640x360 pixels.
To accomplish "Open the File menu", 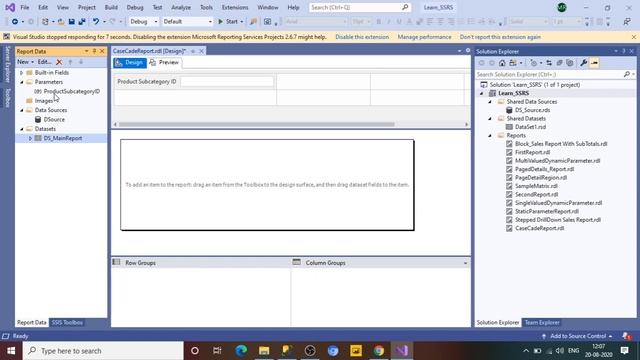I will coord(24,7).
